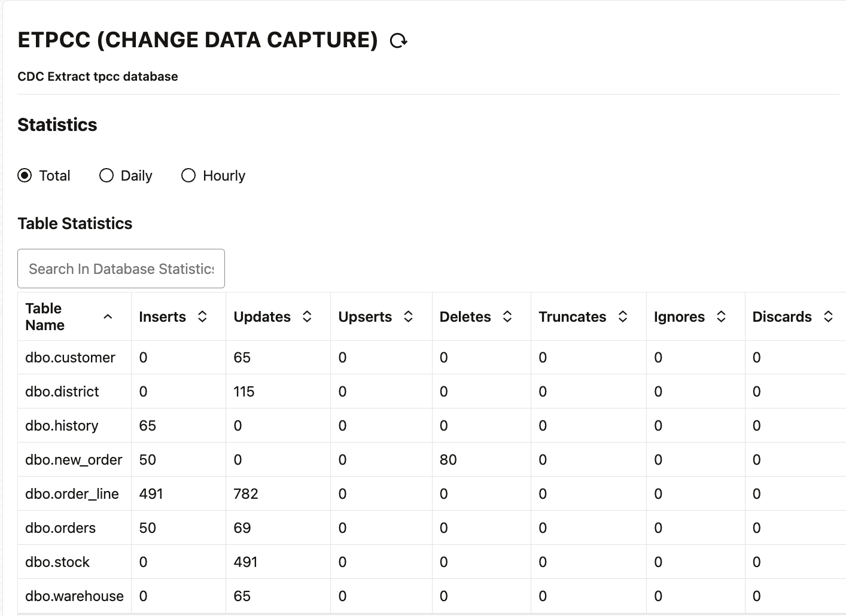
Task: Click the Updates column header label
Action: click(x=262, y=317)
